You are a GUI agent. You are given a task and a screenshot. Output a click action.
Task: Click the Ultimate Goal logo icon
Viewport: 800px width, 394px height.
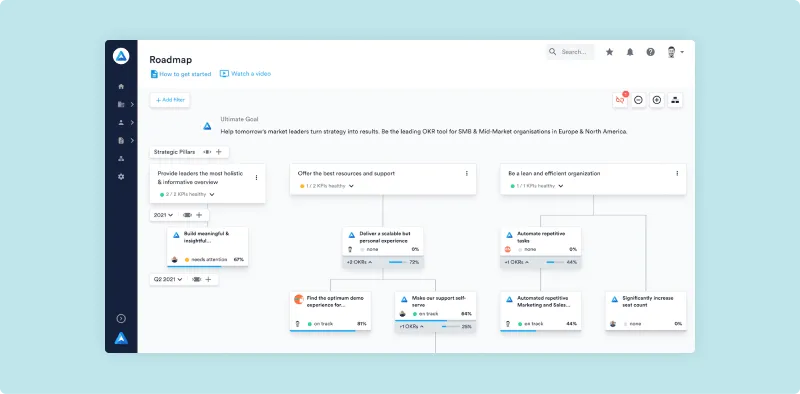point(207,126)
